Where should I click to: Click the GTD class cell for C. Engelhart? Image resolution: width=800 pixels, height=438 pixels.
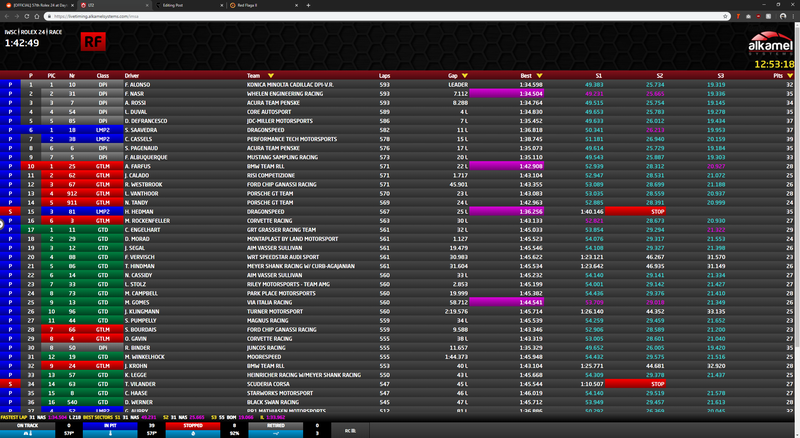103,230
